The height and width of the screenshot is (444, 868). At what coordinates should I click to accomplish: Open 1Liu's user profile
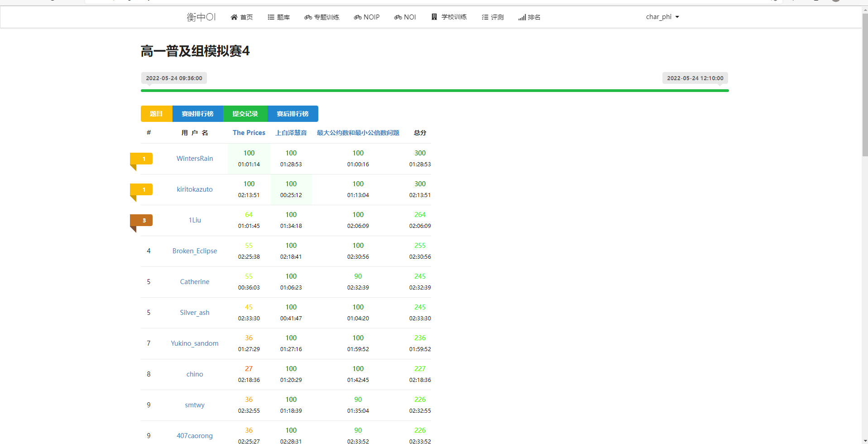[195, 220]
